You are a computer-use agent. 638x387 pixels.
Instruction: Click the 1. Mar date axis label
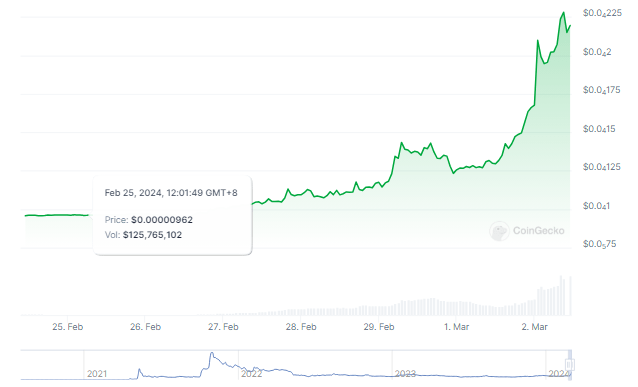tap(457, 327)
